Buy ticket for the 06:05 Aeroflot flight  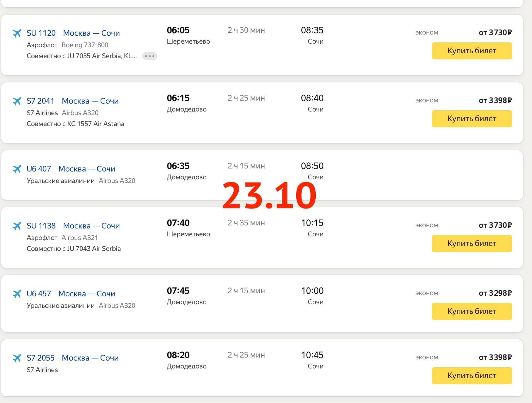[x=472, y=51]
